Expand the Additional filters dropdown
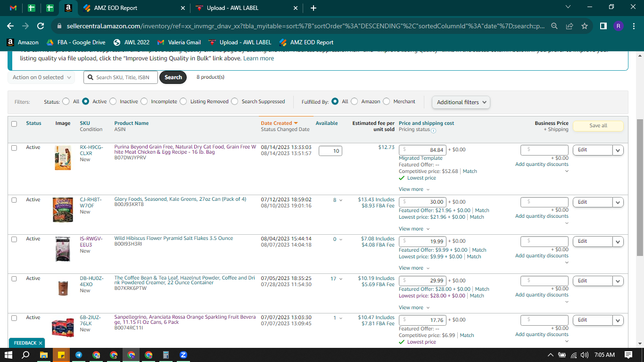The image size is (644, 362). click(461, 102)
